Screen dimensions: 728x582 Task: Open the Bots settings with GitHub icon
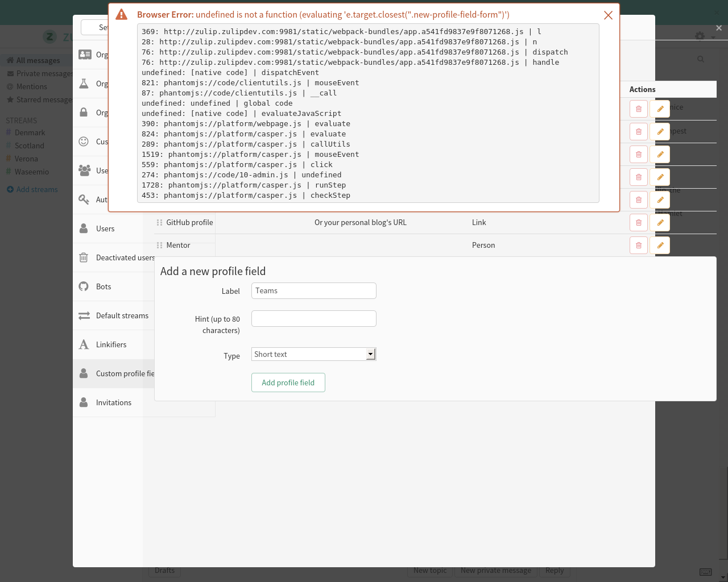pos(104,286)
